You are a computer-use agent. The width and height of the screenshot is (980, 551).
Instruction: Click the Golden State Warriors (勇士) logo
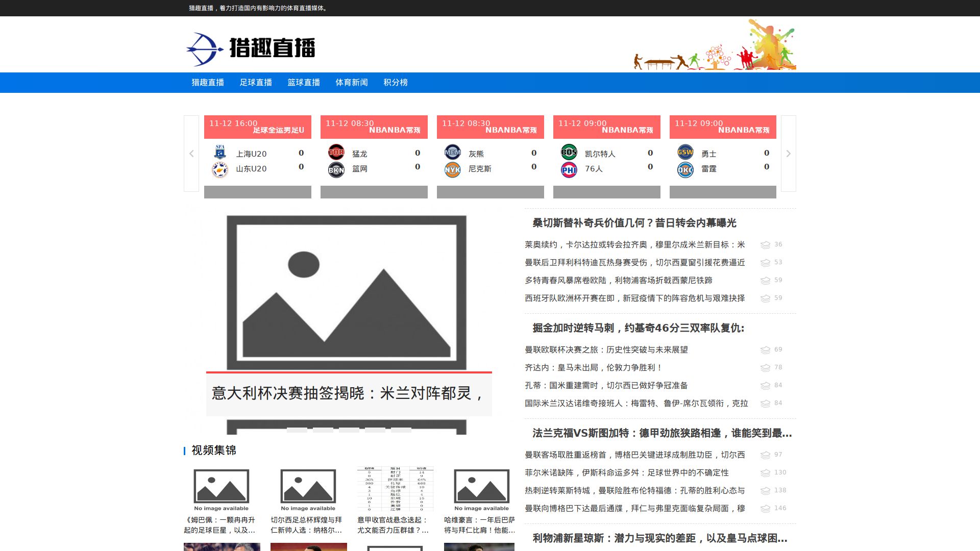[x=685, y=152]
